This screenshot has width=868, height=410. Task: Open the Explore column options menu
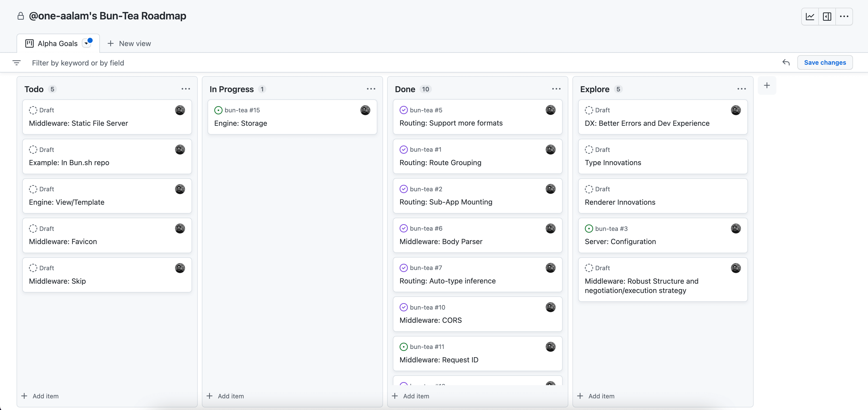tap(741, 89)
